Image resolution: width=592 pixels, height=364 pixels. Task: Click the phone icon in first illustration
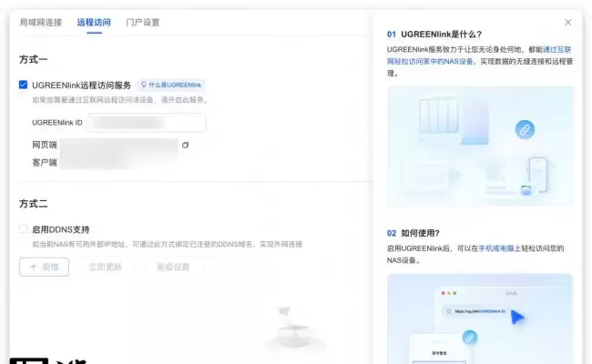[538, 176]
